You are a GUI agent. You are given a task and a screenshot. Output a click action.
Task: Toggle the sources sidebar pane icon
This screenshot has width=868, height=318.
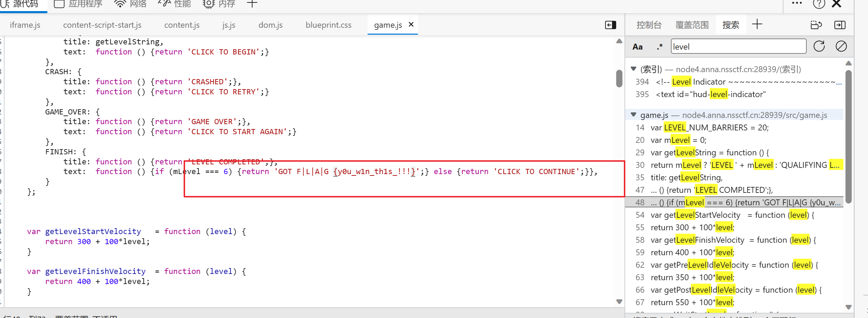[611, 25]
